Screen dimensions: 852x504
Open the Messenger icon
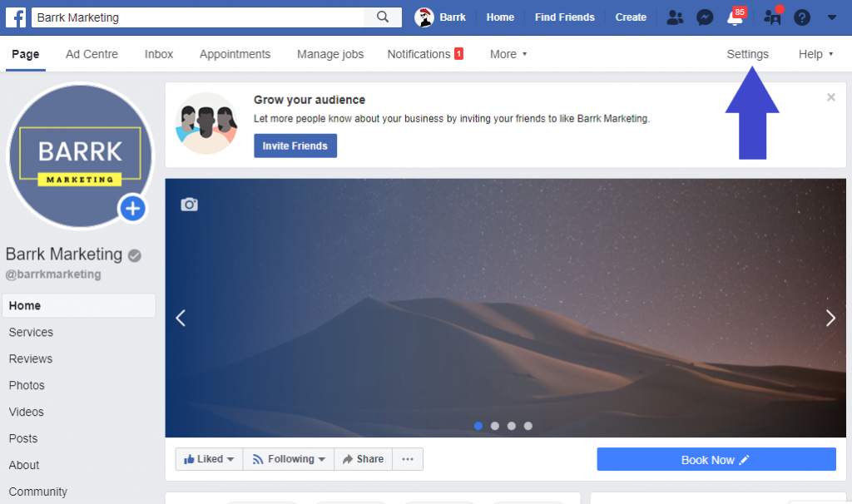point(705,17)
